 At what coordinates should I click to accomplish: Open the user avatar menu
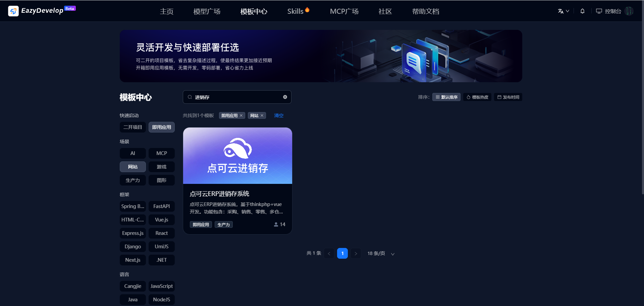point(629,11)
